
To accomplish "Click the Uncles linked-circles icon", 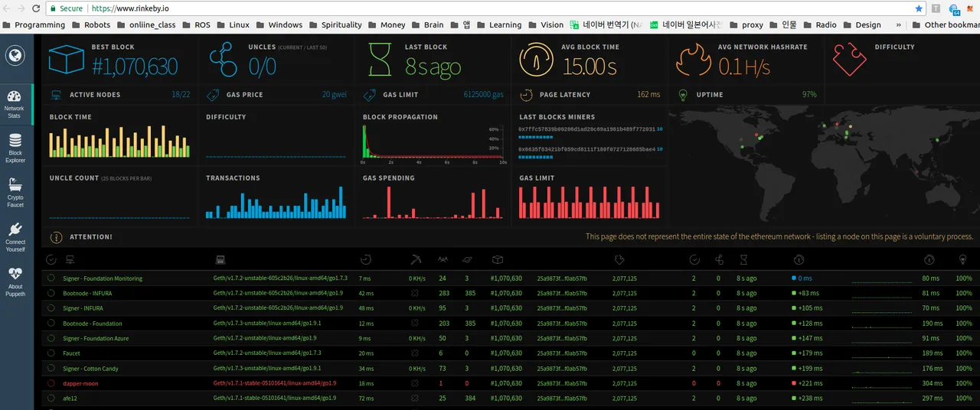I will coord(223,60).
